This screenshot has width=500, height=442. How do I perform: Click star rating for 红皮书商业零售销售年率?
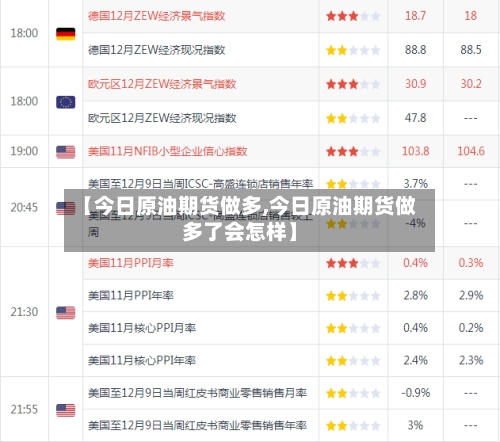(x=353, y=426)
